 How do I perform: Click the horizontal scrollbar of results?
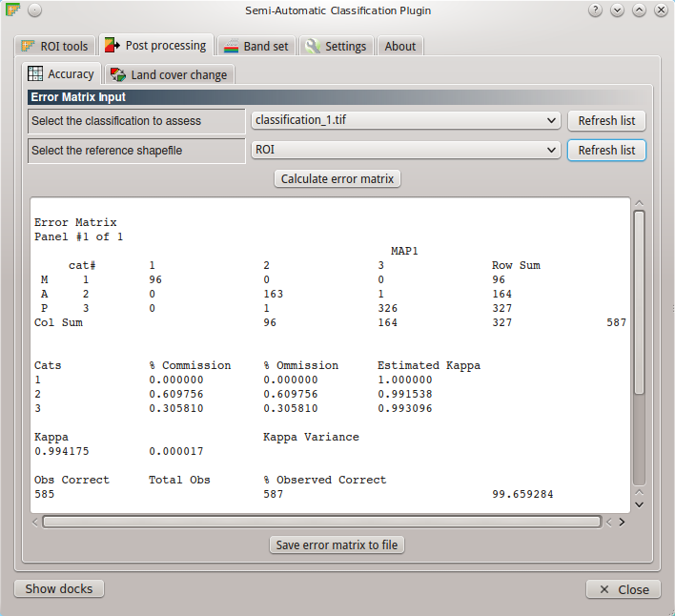[x=321, y=523]
